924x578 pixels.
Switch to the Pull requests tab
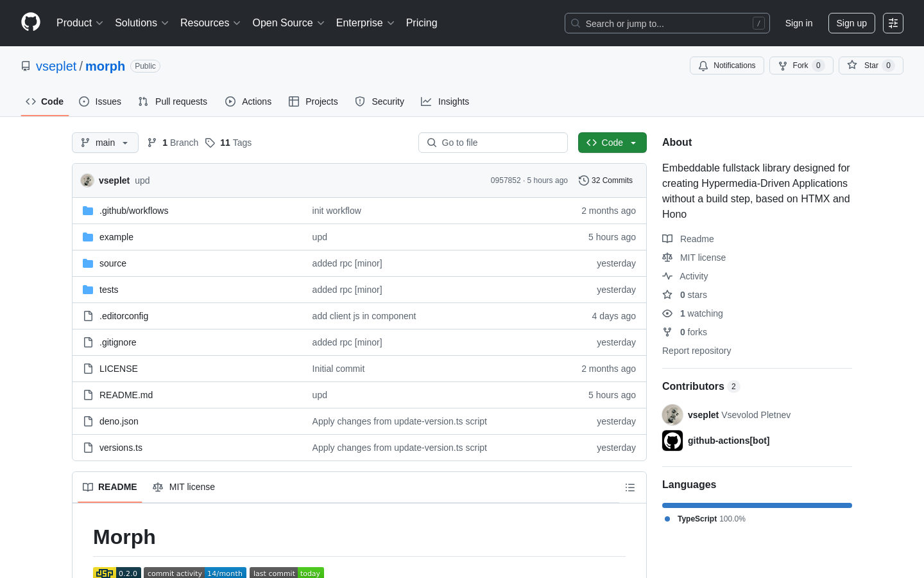173,101
